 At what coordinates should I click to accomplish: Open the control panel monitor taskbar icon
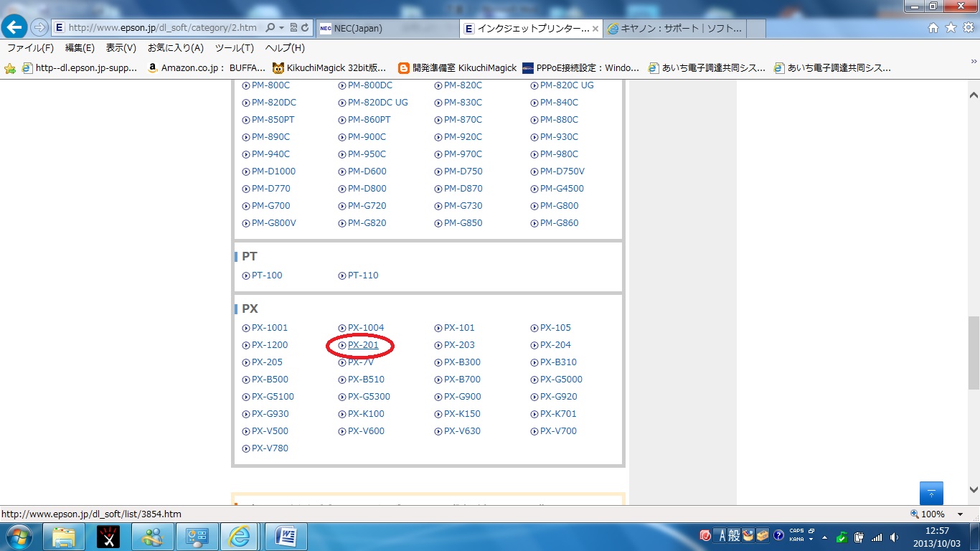coord(196,536)
